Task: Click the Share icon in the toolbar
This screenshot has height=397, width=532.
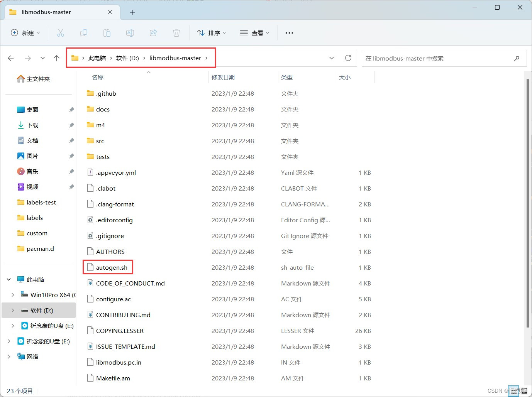Action: [153, 33]
